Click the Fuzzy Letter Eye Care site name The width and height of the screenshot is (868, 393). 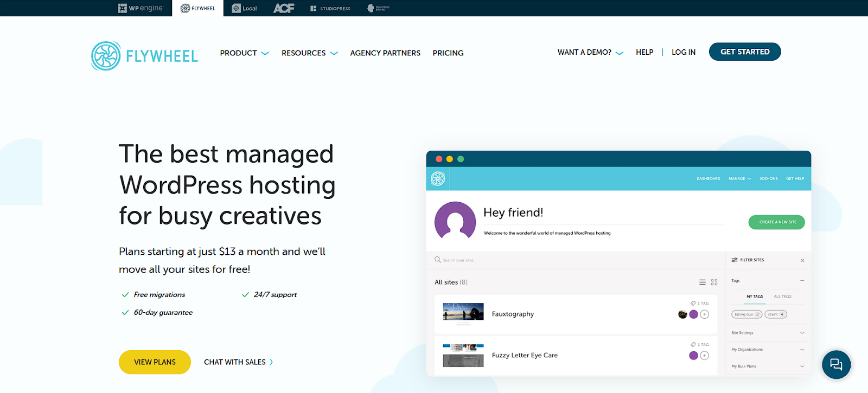point(525,356)
